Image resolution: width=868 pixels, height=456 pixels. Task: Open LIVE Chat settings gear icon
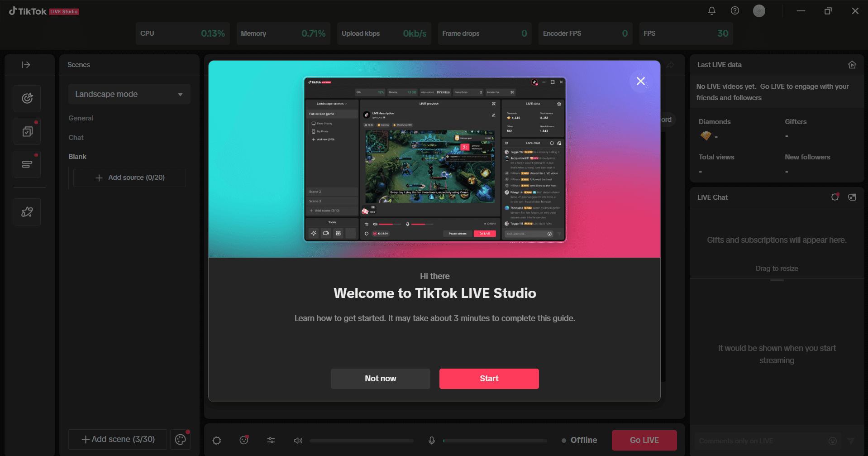[835, 197]
